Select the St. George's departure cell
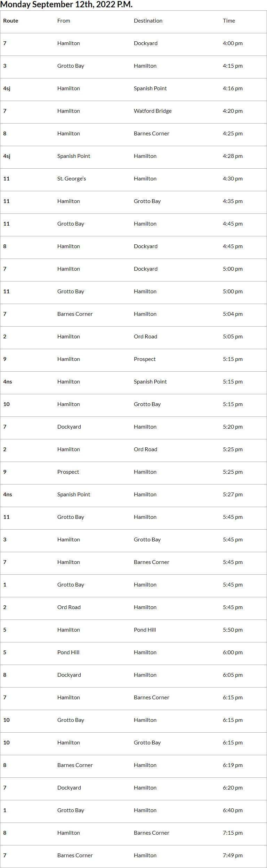267x868 pixels. 72,179
